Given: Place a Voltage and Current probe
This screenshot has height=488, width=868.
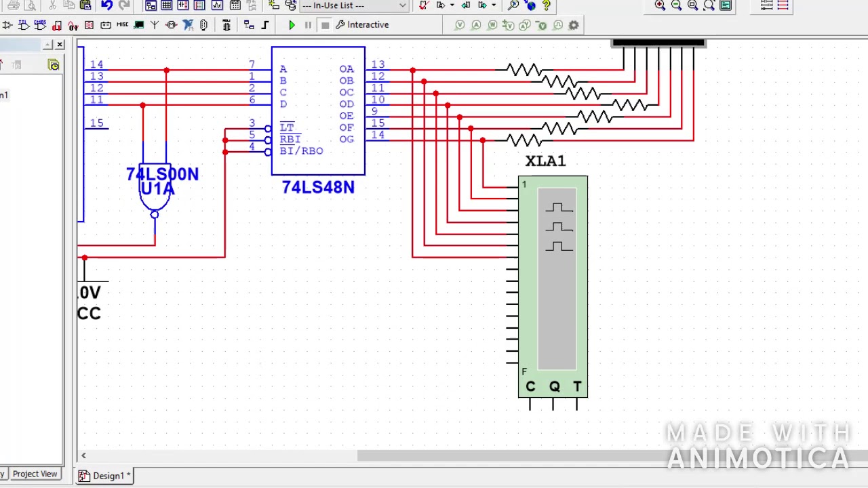Looking at the screenshot, I should (525, 25).
